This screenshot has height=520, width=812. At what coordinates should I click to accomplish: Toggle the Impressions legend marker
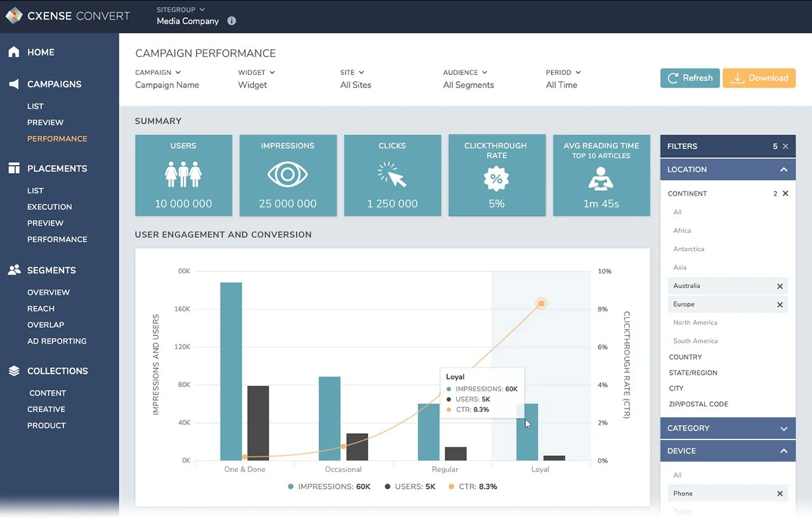coord(292,486)
